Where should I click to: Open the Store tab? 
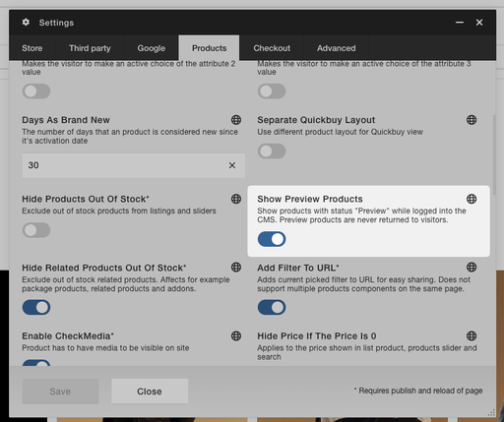pos(32,48)
